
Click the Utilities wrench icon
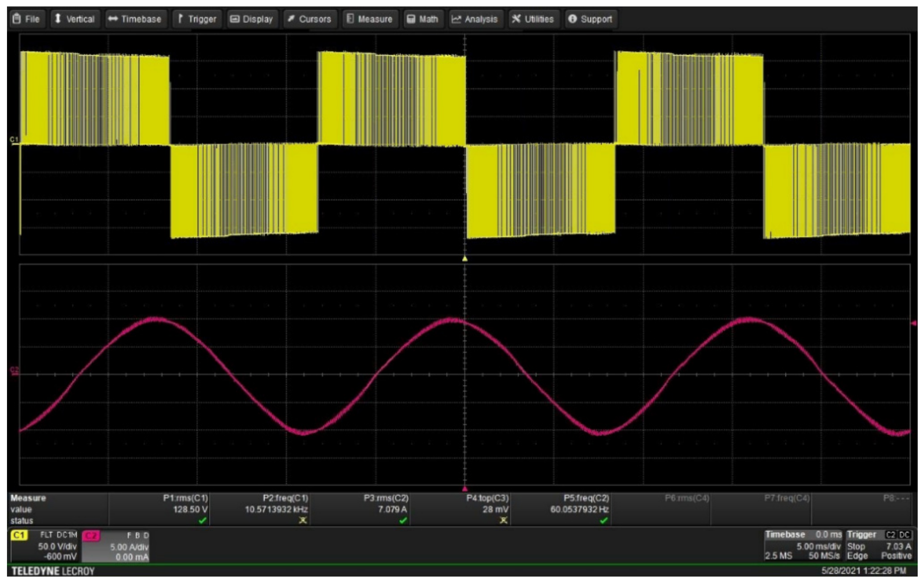pyautogui.click(x=516, y=18)
